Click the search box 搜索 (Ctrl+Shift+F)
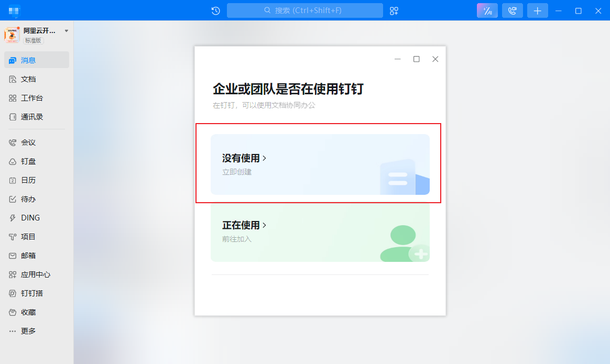Image resolution: width=610 pixels, height=364 pixels. [305, 10]
